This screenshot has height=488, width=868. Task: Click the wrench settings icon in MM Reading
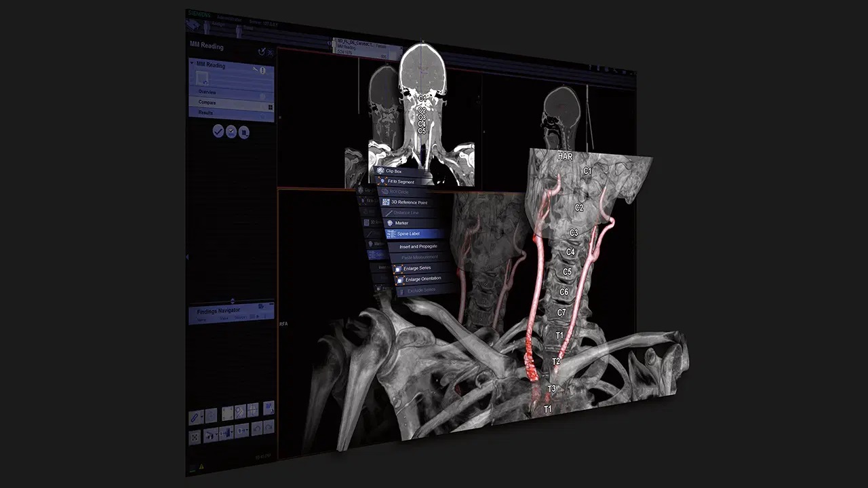pos(255,70)
